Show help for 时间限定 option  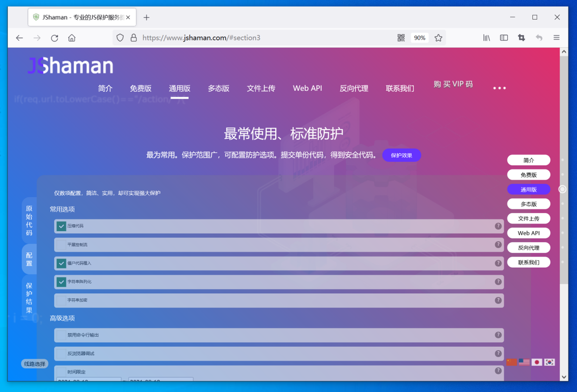pyautogui.click(x=498, y=371)
